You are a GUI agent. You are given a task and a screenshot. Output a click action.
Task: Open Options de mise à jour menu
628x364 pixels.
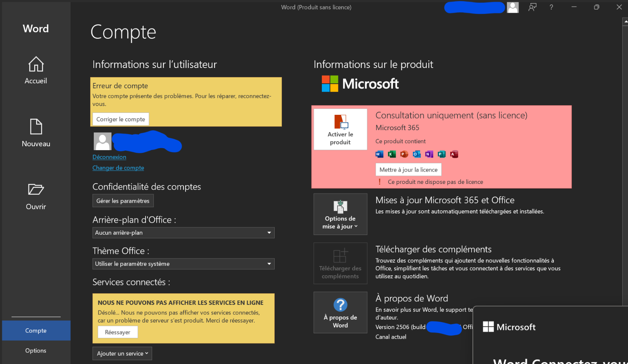coord(340,214)
